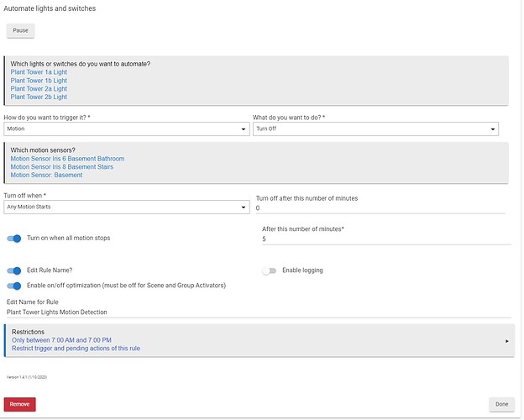
Task: Click Motion Sensor: Basement entry
Action: (46, 176)
